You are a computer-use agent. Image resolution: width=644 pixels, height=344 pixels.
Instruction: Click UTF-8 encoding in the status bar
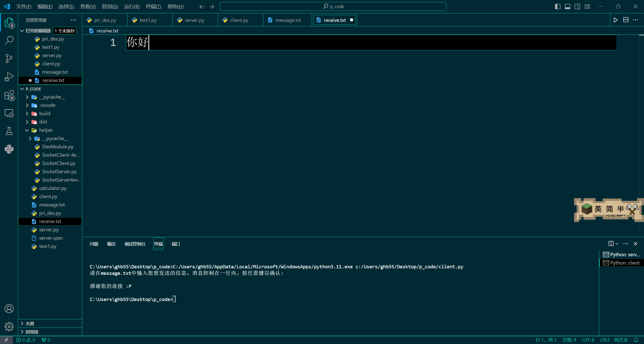pos(588,340)
